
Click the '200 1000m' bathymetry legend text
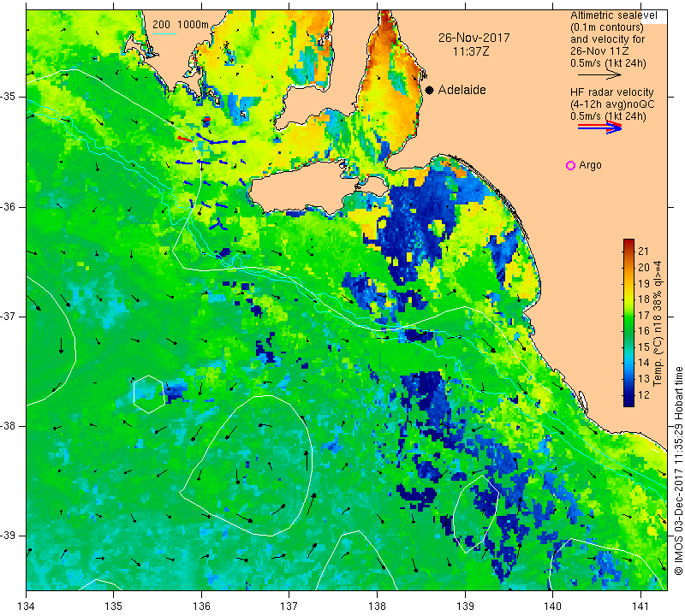181,25
